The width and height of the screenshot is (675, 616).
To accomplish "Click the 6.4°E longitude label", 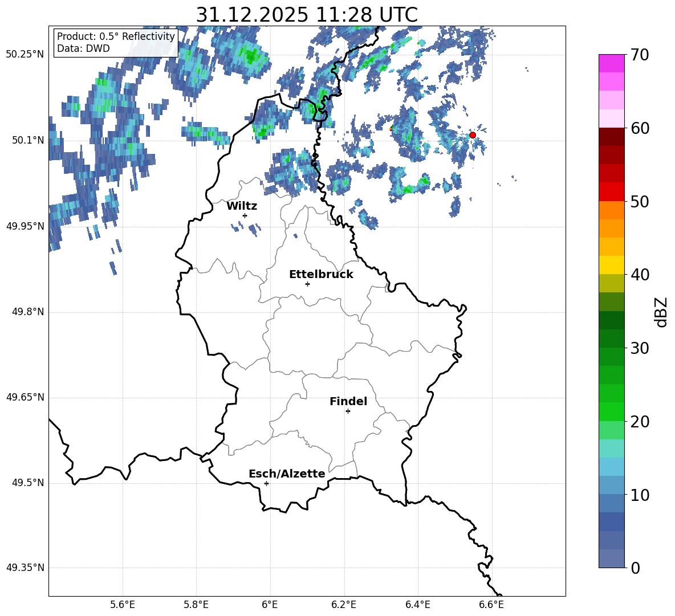I will (x=417, y=605).
